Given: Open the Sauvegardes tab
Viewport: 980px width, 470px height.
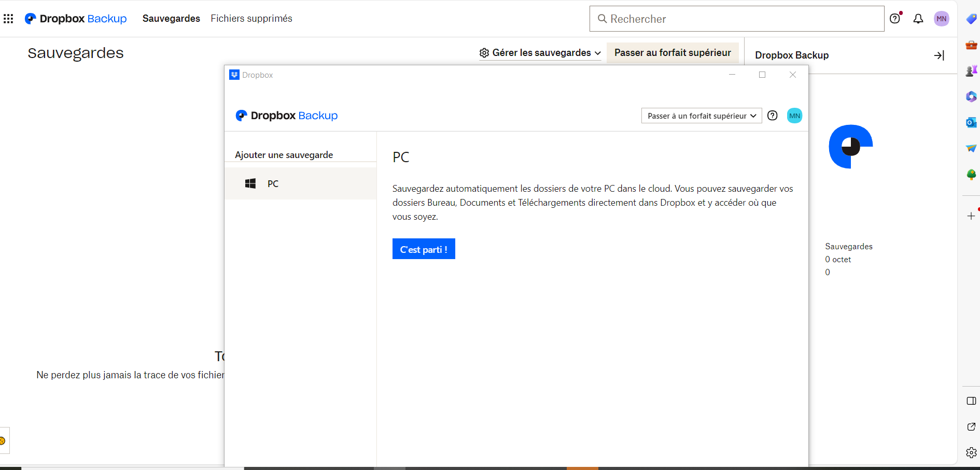Looking at the screenshot, I should point(171,19).
